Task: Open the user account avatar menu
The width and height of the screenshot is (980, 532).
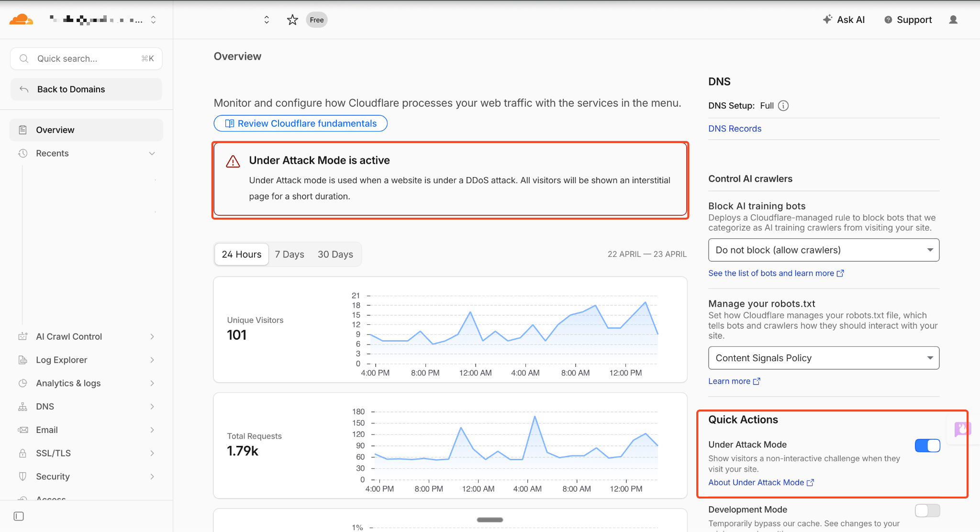Action: (953, 20)
